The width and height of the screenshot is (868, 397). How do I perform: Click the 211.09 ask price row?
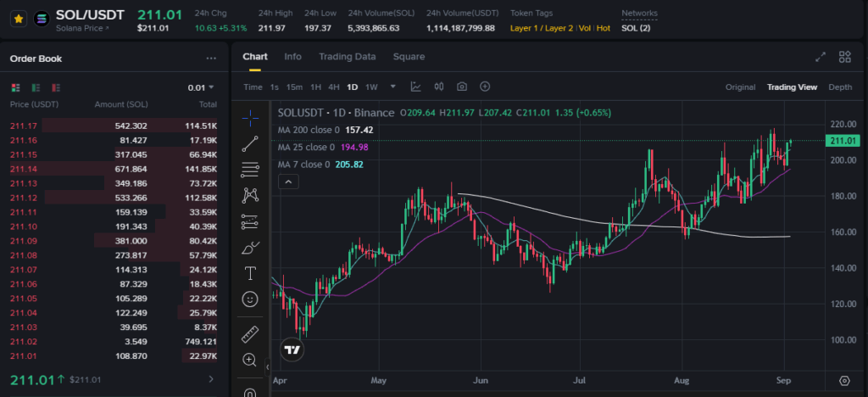[x=114, y=241]
